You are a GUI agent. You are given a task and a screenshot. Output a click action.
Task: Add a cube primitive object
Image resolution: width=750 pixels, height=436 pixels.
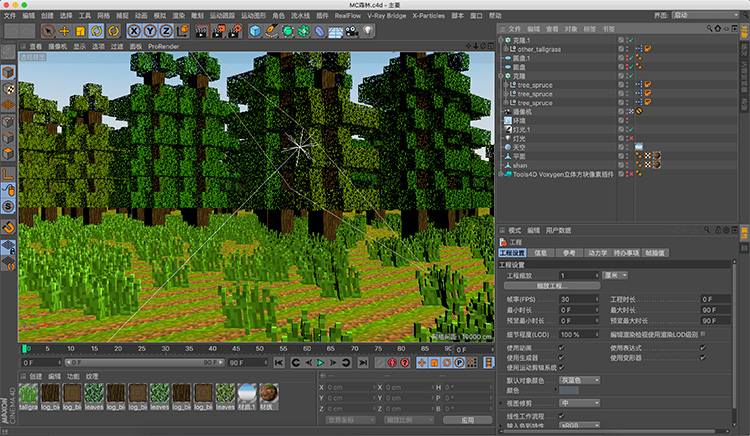(x=255, y=31)
